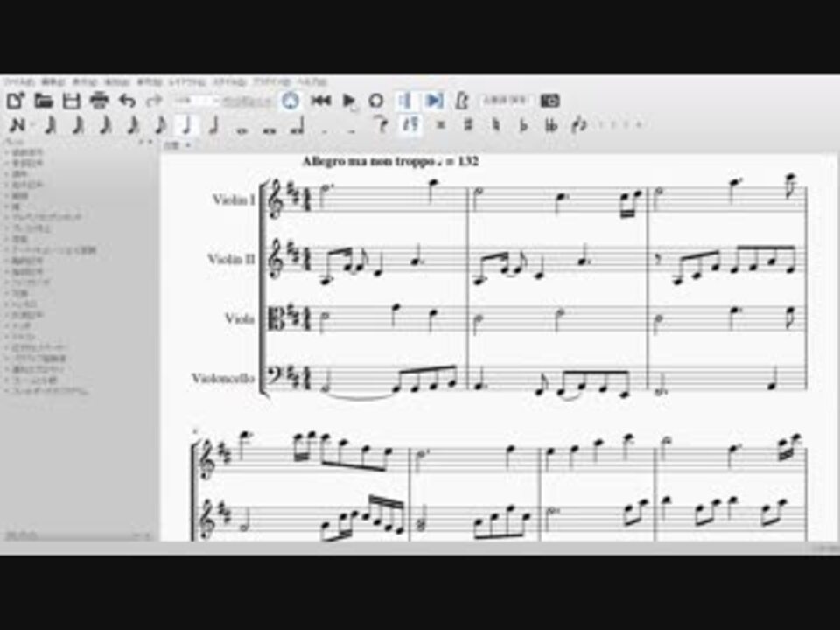This screenshot has width=840, height=630.
Task: Select the 強弱記号 dynamics palette row
Action: (x=28, y=271)
